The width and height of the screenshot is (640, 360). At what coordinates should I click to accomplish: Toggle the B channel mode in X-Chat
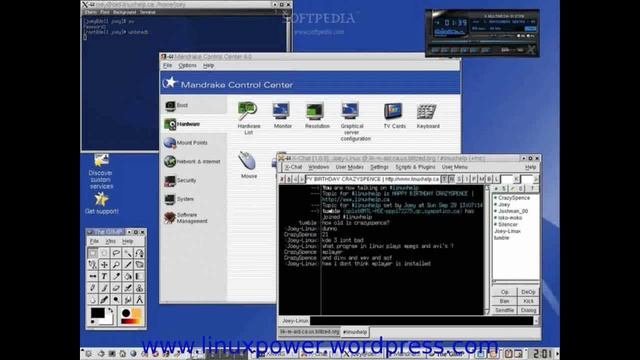pyautogui.click(x=489, y=179)
